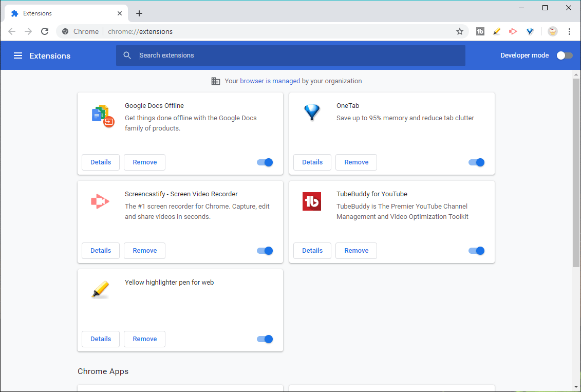
Task: Click the yellow highlighter toolbar extension icon
Action: [x=497, y=31]
